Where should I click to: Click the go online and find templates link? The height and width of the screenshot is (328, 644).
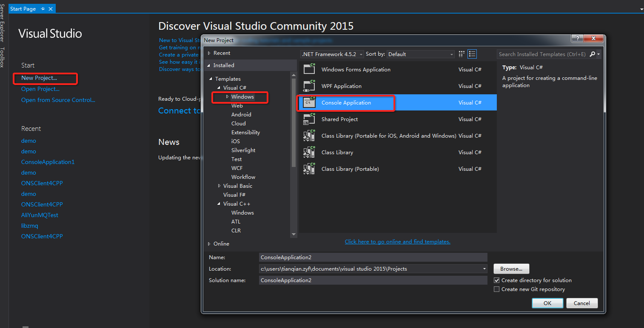click(x=397, y=242)
